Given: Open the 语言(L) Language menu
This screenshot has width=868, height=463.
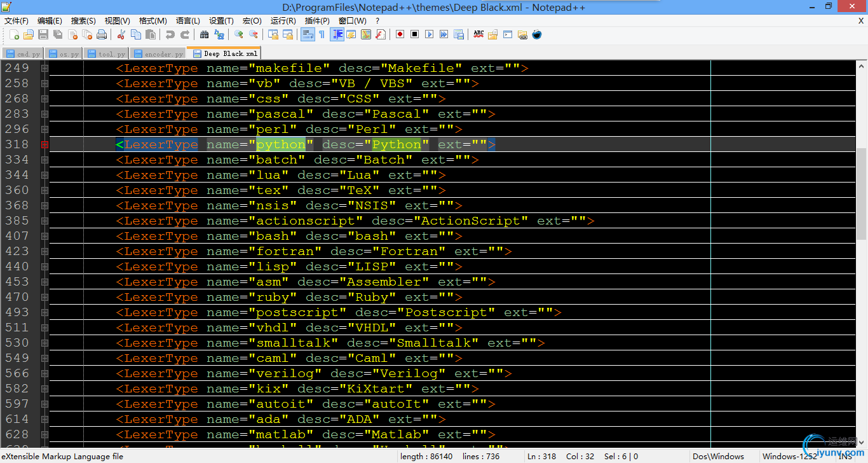Looking at the screenshot, I should point(187,21).
